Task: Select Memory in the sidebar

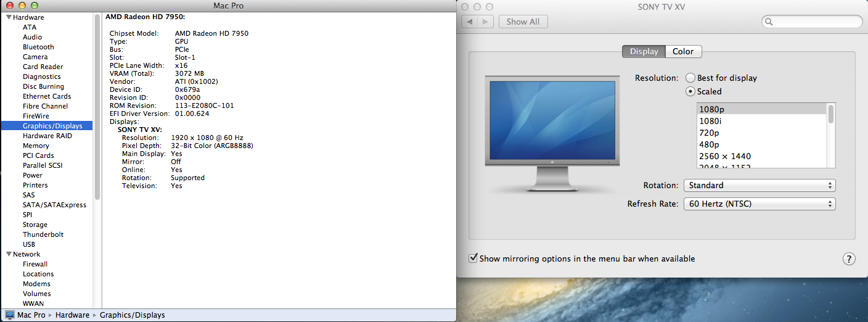Action: 36,146
